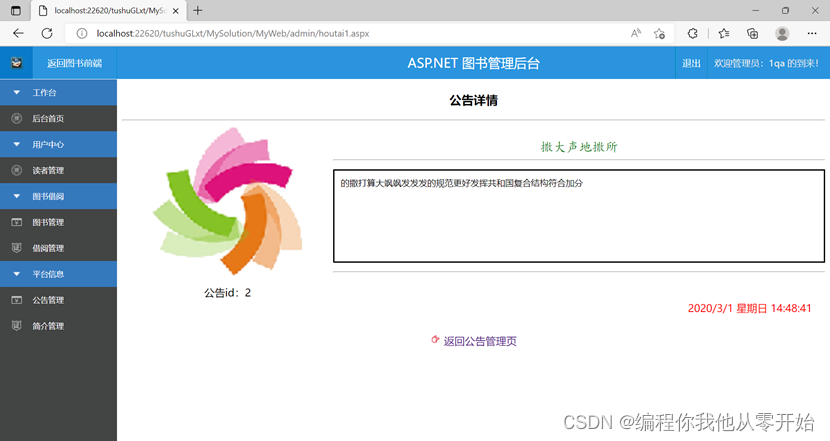Go back using browser back arrow
The width and height of the screenshot is (830, 441).
click(x=19, y=33)
